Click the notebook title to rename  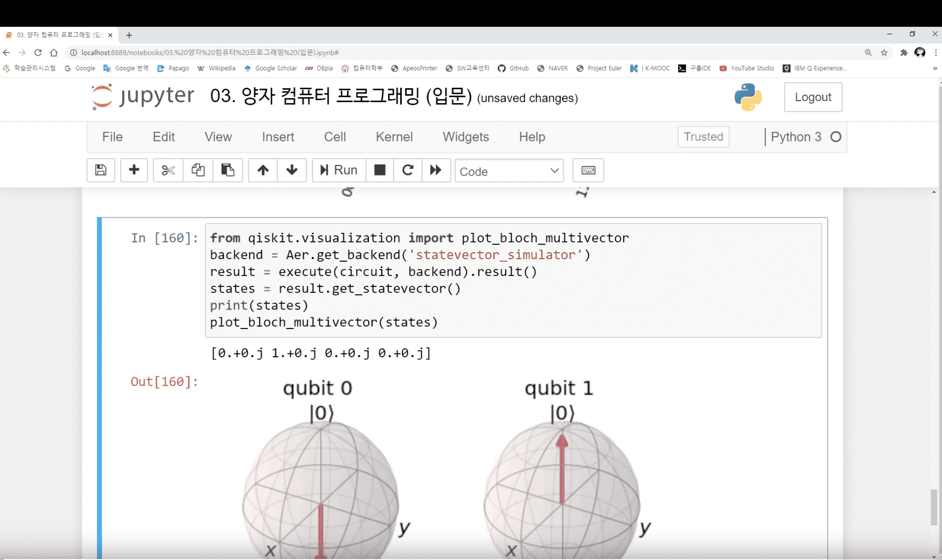tap(341, 97)
